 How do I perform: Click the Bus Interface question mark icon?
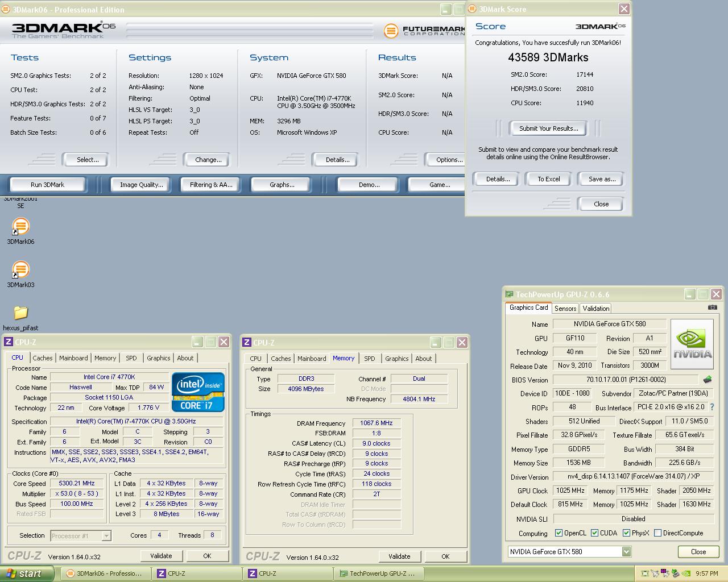pos(712,408)
